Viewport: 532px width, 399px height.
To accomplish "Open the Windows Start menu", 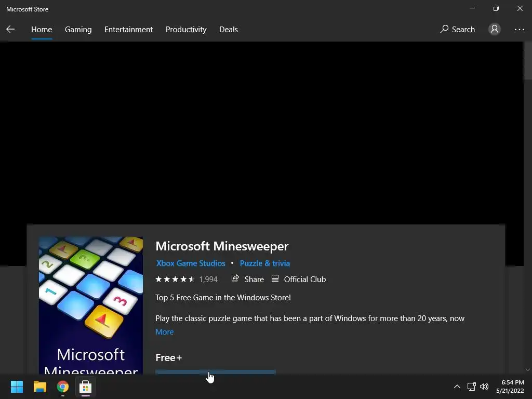I will (17, 387).
